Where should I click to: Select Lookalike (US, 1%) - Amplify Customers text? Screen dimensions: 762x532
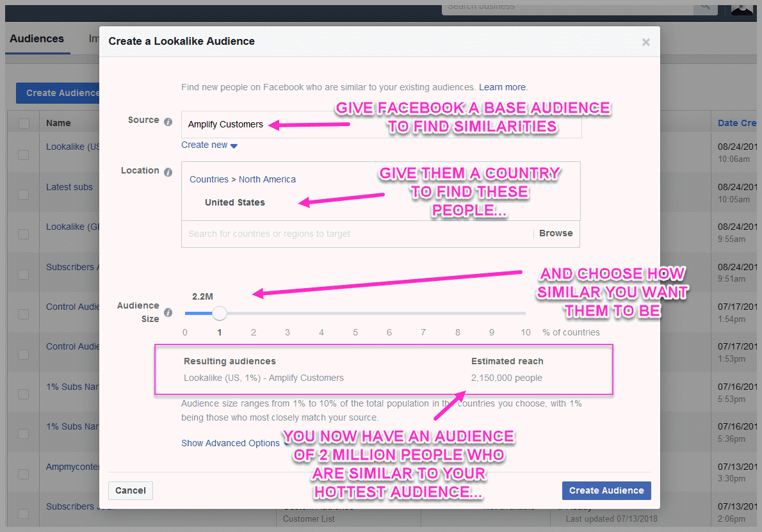tap(263, 378)
